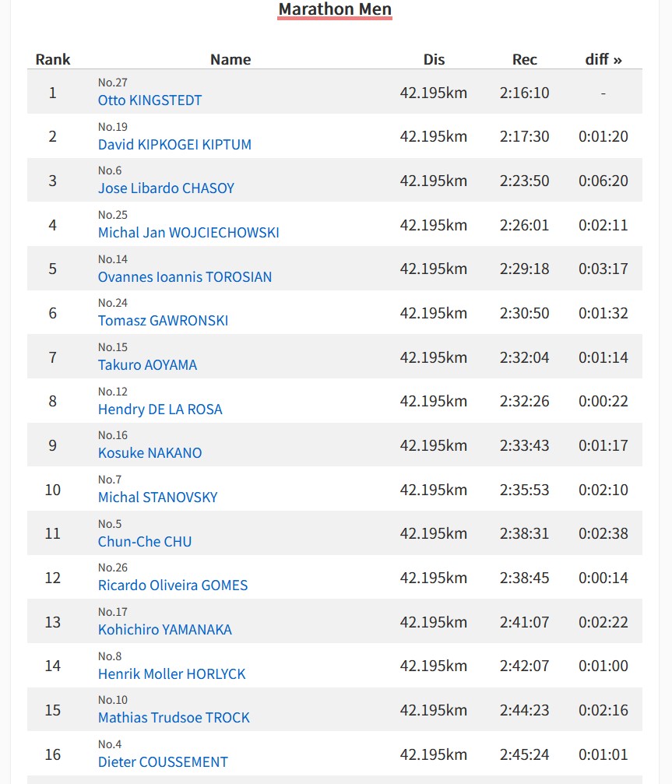The height and width of the screenshot is (784, 672).
Task: Expand columns with the diff » header
Action: (603, 59)
